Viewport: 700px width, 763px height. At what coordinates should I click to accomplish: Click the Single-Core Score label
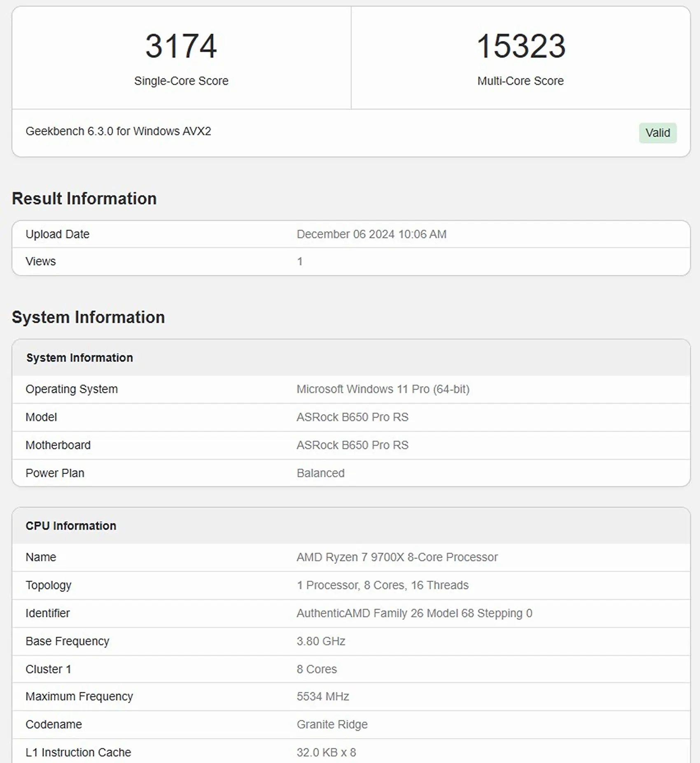[181, 81]
